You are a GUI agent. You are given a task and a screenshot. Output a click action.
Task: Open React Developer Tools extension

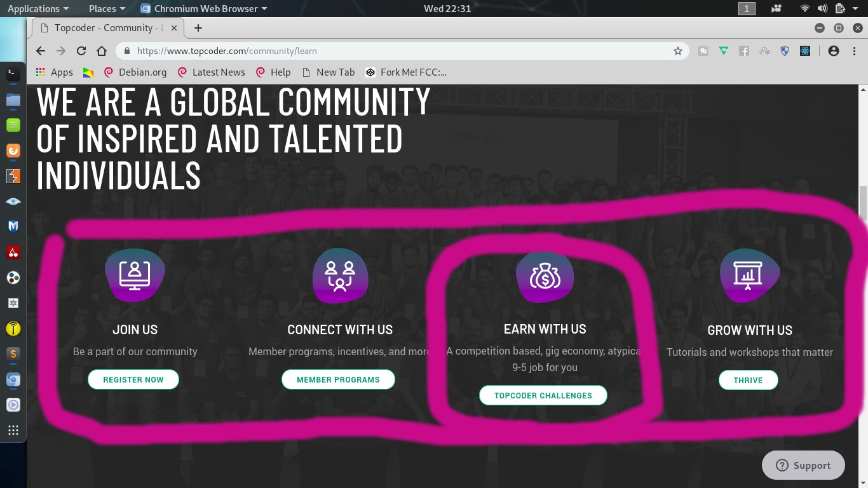point(805,51)
